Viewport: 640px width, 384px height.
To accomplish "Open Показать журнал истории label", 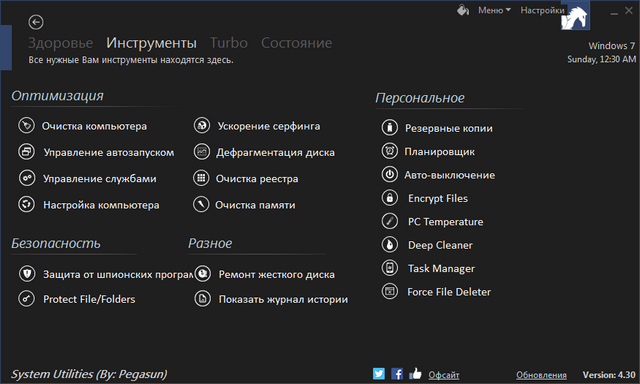I will coord(284,299).
